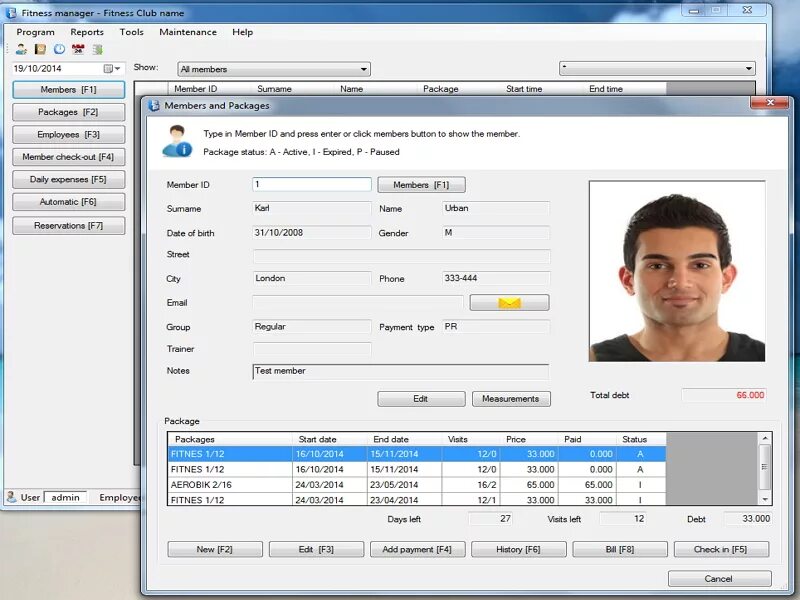Open the red calendar toolbar icon
The width and height of the screenshot is (800, 600).
(x=78, y=49)
